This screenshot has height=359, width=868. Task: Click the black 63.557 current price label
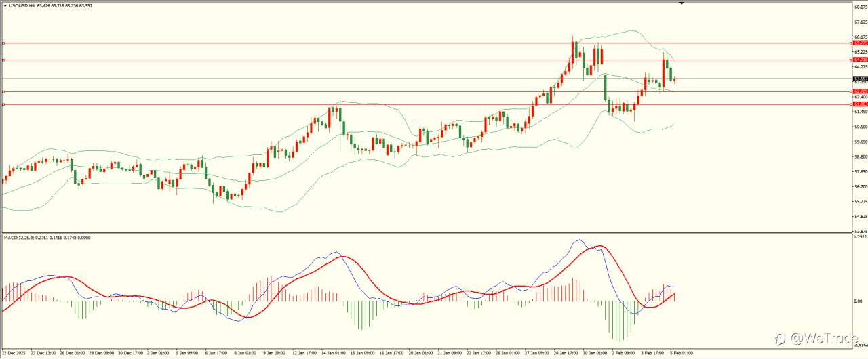click(861, 79)
